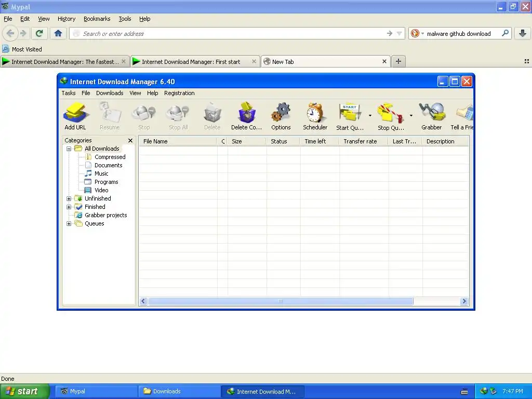Open the IDM Registration menu
The height and width of the screenshot is (399, 532).
(179, 93)
